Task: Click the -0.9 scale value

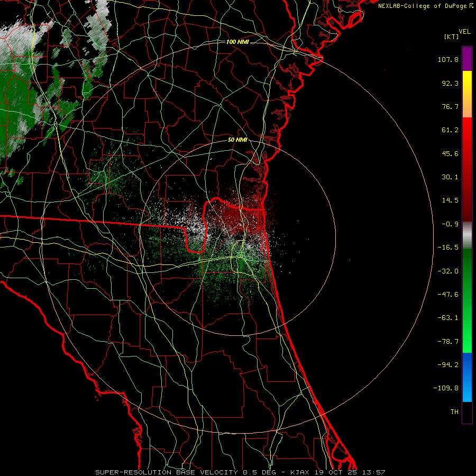Action: click(450, 224)
